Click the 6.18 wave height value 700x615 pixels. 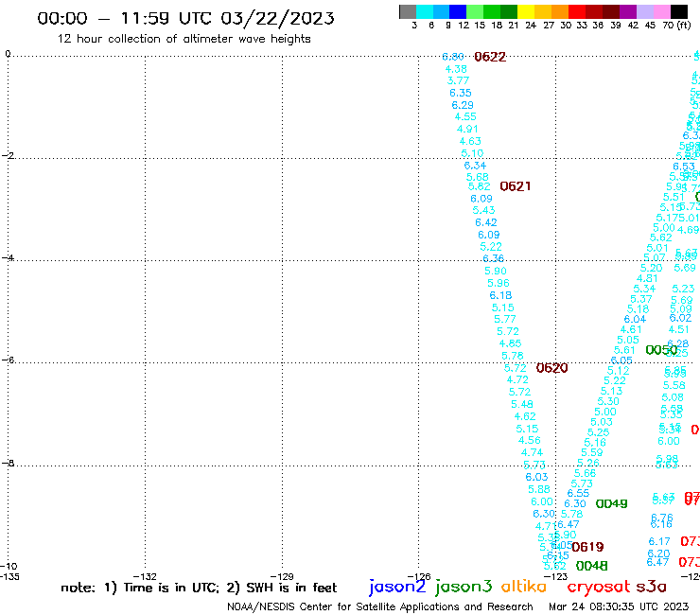pyautogui.click(x=500, y=295)
